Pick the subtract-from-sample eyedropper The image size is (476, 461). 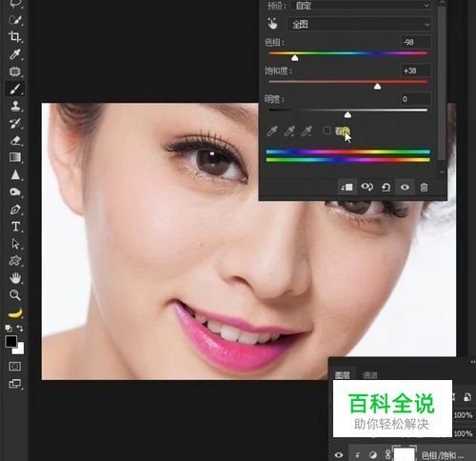[x=307, y=130]
